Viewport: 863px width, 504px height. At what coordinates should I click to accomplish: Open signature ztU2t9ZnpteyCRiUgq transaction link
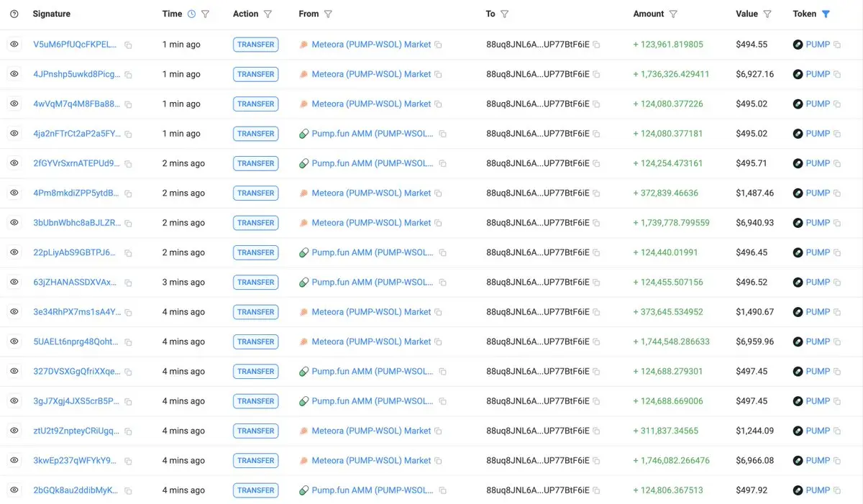[x=77, y=431]
